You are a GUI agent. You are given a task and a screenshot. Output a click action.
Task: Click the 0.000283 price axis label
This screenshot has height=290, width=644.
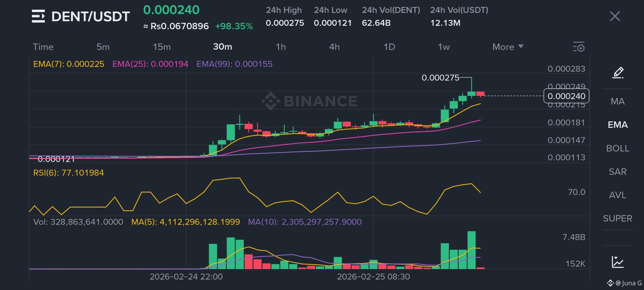coord(566,69)
